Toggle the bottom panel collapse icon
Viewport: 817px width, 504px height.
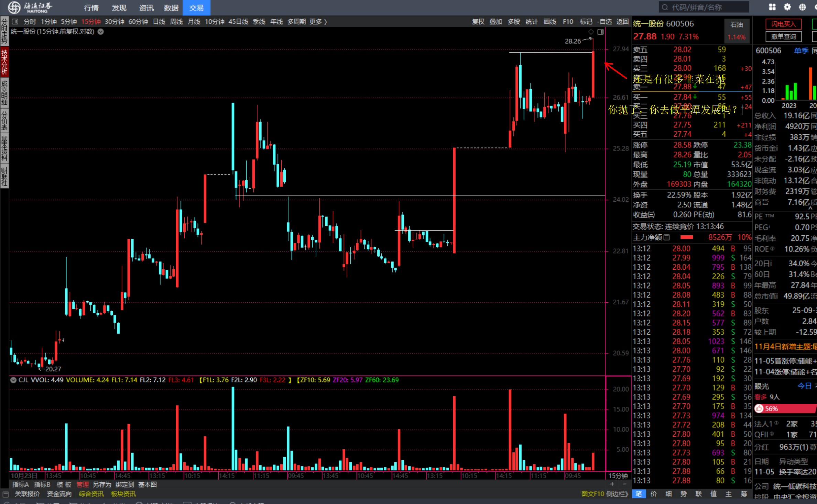tap(6, 494)
